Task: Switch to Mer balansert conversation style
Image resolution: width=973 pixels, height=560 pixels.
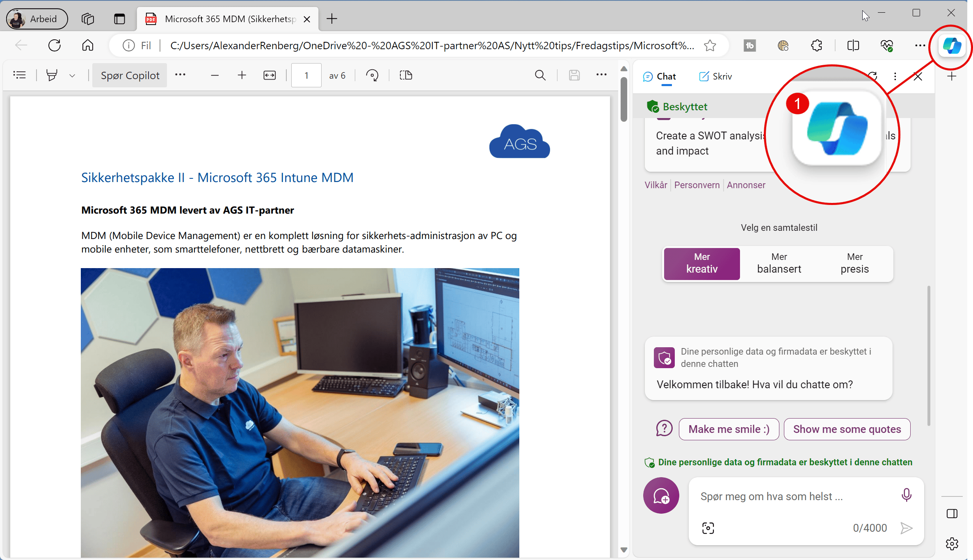Action: (779, 264)
